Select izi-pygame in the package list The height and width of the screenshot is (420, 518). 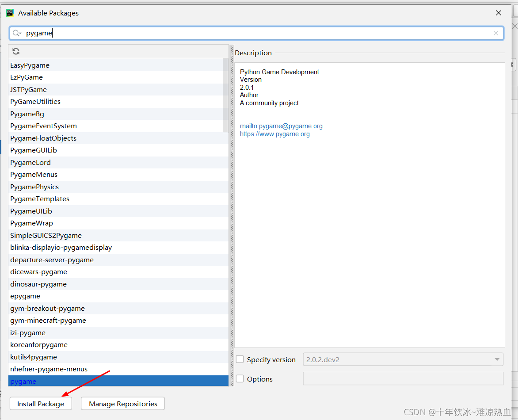coord(118,332)
